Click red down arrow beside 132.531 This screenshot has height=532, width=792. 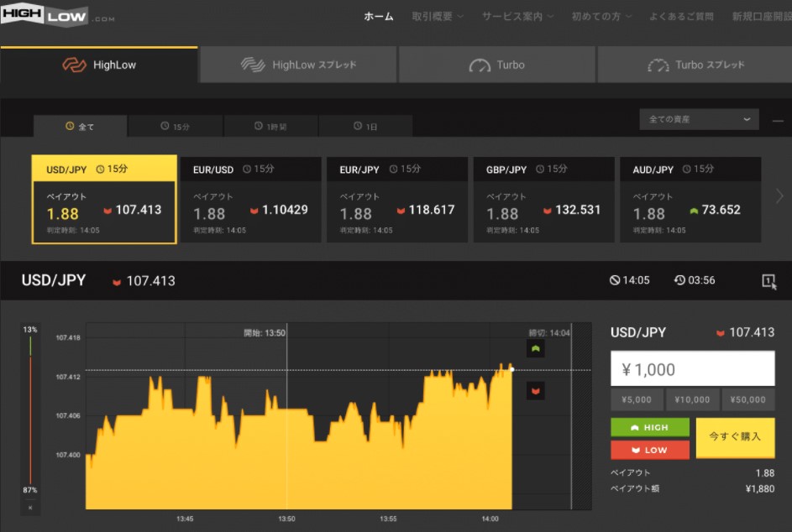coord(547,211)
